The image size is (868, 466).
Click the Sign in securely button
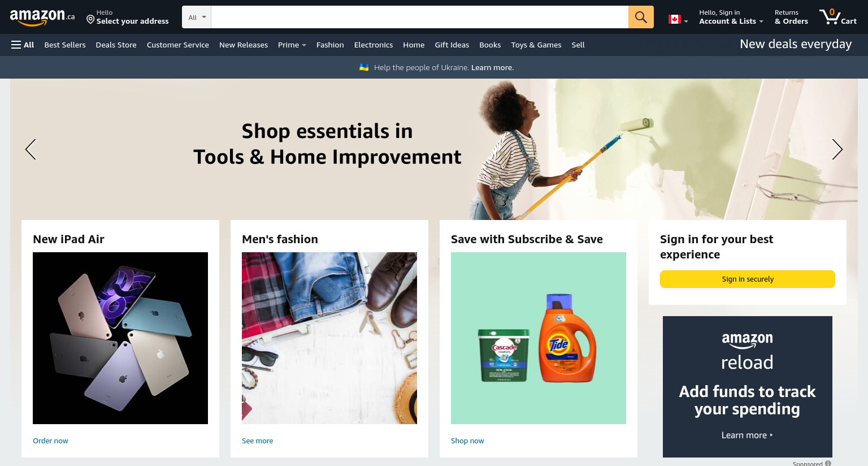(747, 279)
